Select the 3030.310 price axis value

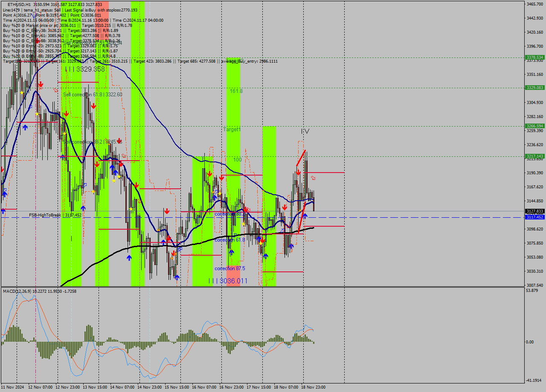(x=535, y=271)
